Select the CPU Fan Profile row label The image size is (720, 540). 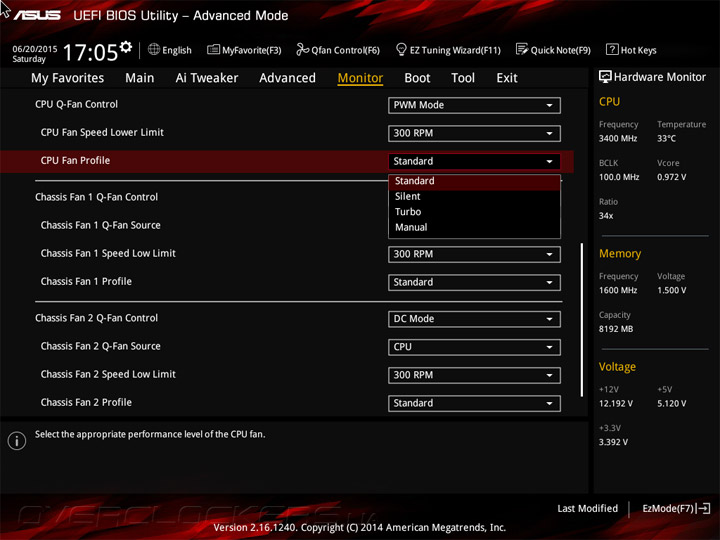click(75, 161)
